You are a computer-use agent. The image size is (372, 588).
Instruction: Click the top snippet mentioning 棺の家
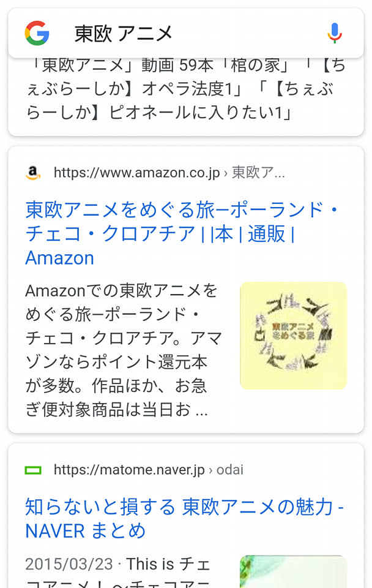point(186,89)
